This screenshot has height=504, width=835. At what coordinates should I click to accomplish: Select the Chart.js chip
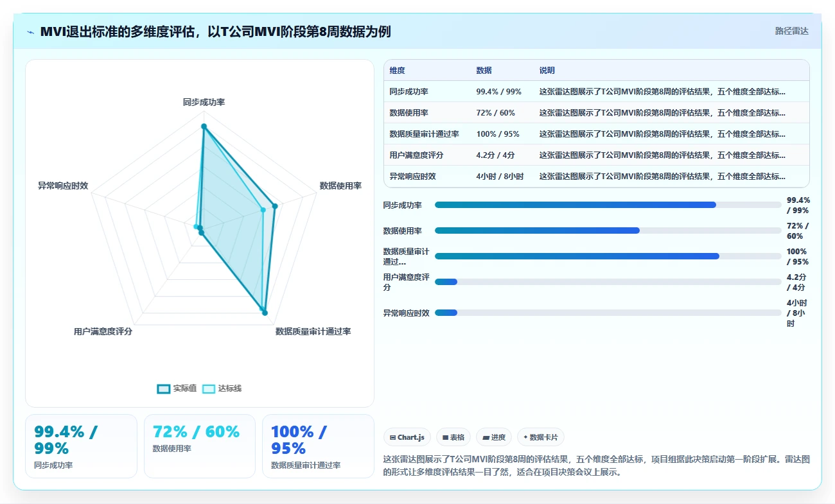[407, 437]
